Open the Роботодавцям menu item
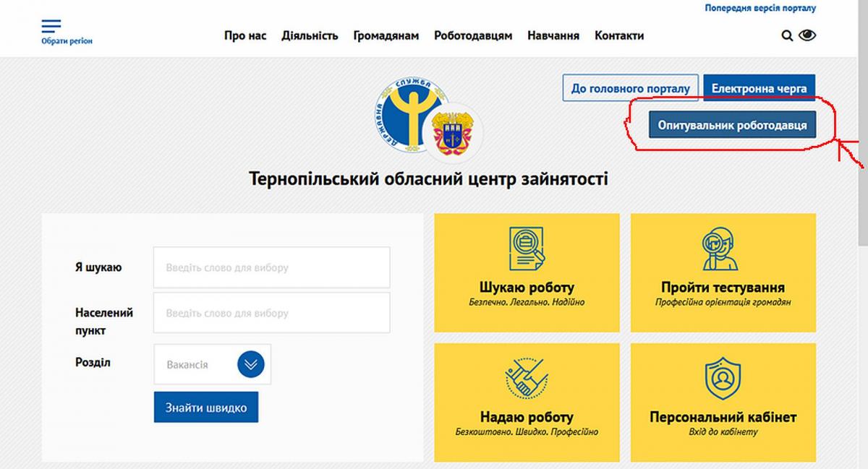Viewport: 868px width, 469px height. (x=473, y=35)
